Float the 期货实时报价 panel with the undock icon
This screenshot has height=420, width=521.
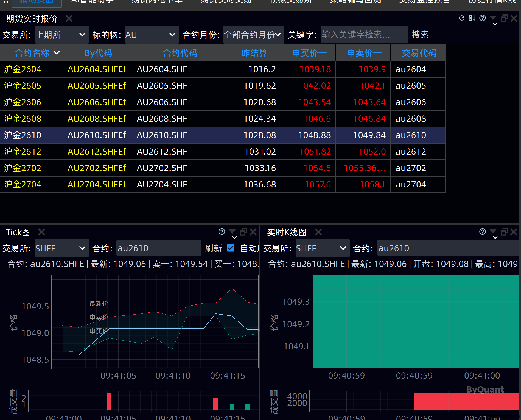[504, 18]
